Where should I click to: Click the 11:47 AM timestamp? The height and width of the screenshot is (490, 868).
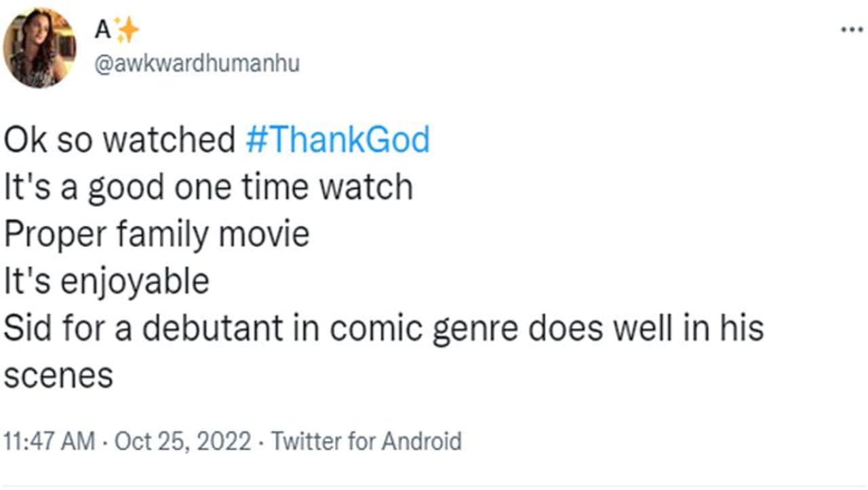pyautogui.click(x=50, y=441)
